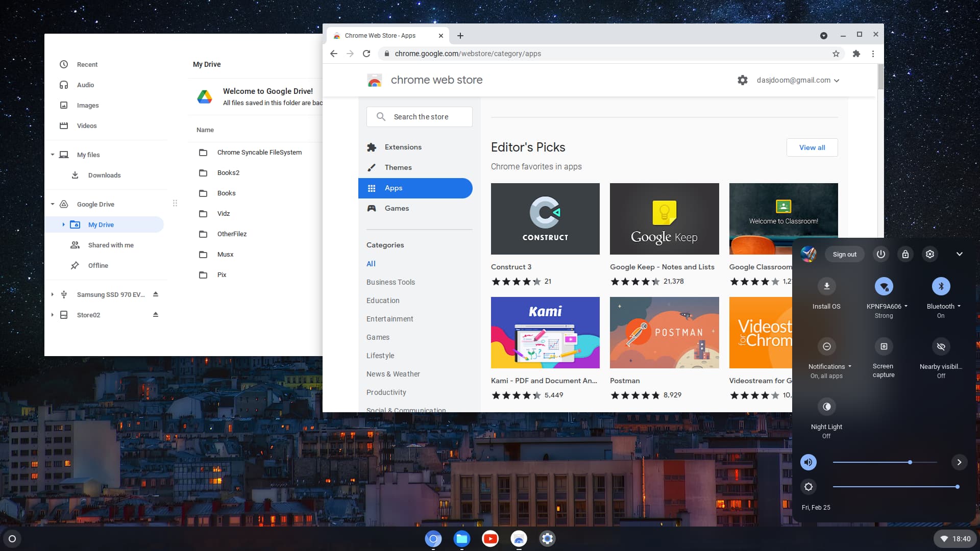The width and height of the screenshot is (980, 551).
Task: Open audio settings arrow beside volume slider
Action: tap(959, 462)
